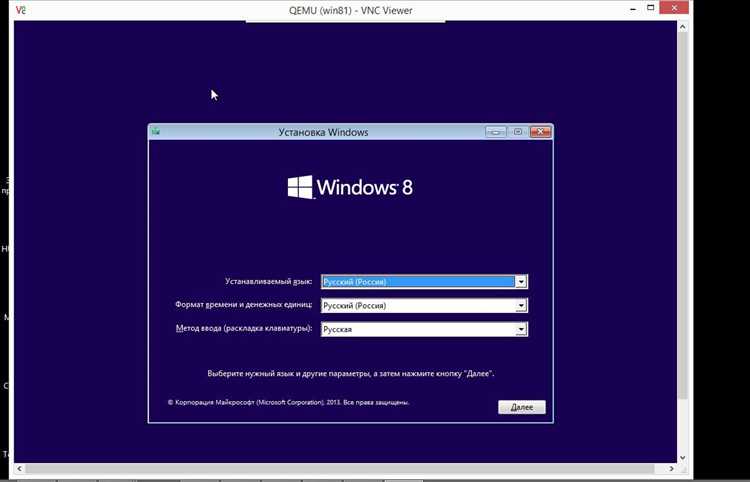Maximize the Установка Windows dialog
Screen dimensions: 750x482
[x=518, y=132]
